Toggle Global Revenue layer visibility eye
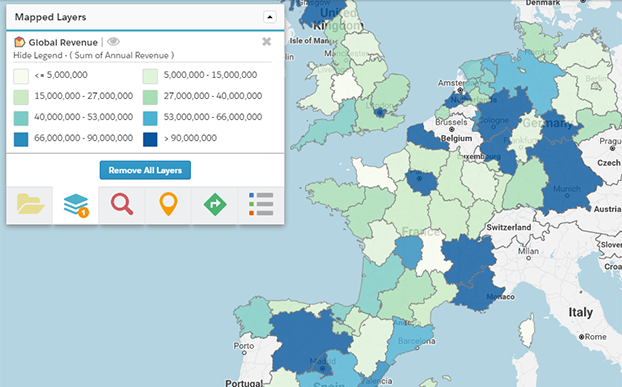622x387 pixels. click(x=113, y=42)
